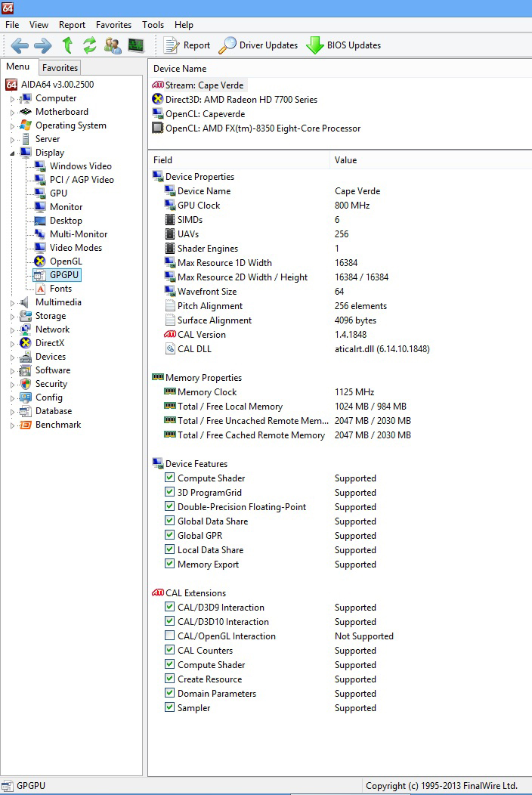This screenshot has height=795, width=532.
Task: Open the Help menu
Action: point(184,25)
